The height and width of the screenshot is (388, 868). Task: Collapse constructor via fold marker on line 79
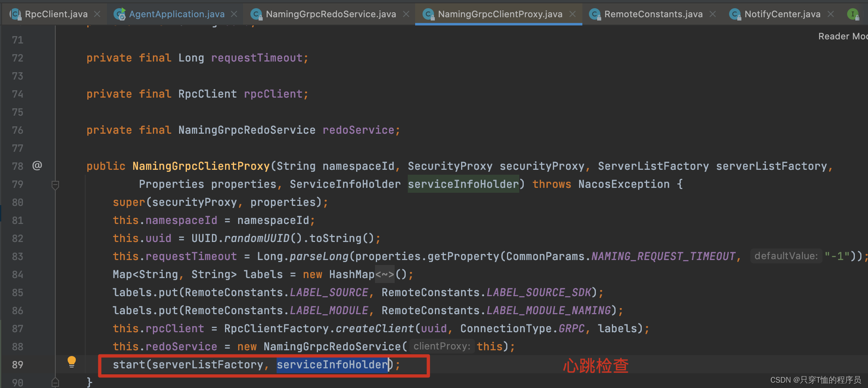tap(55, 185)
